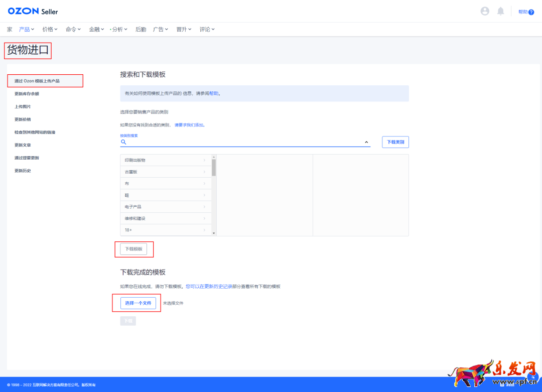Click the 选择一个文件 button
The width and height of the screenshot is (542, 392).
138,303
